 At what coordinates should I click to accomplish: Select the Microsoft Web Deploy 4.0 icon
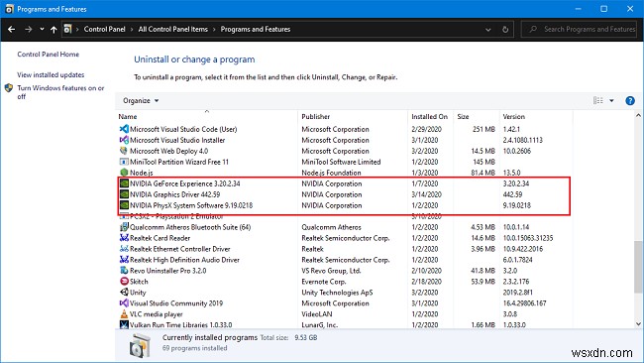tap(124, 151)
